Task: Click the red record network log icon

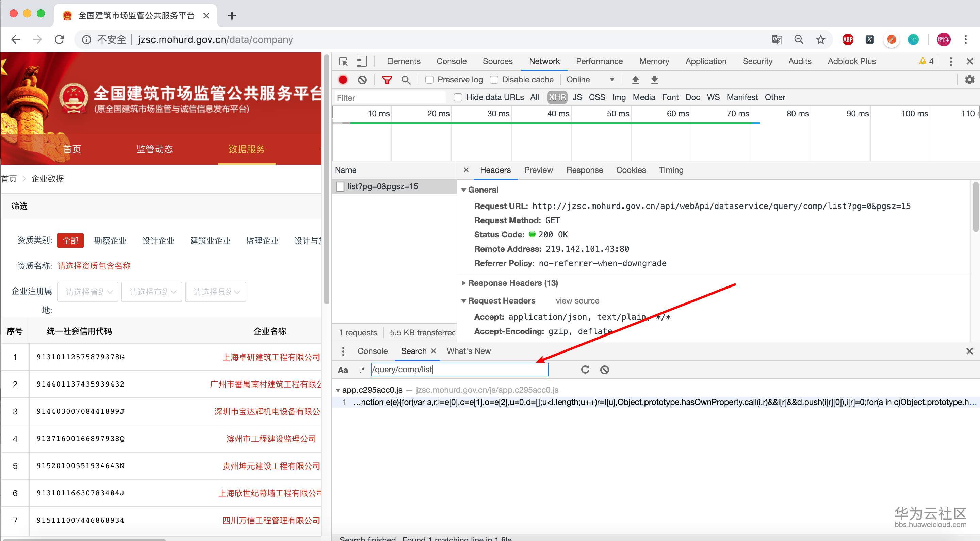Action: tap(343, 80)
